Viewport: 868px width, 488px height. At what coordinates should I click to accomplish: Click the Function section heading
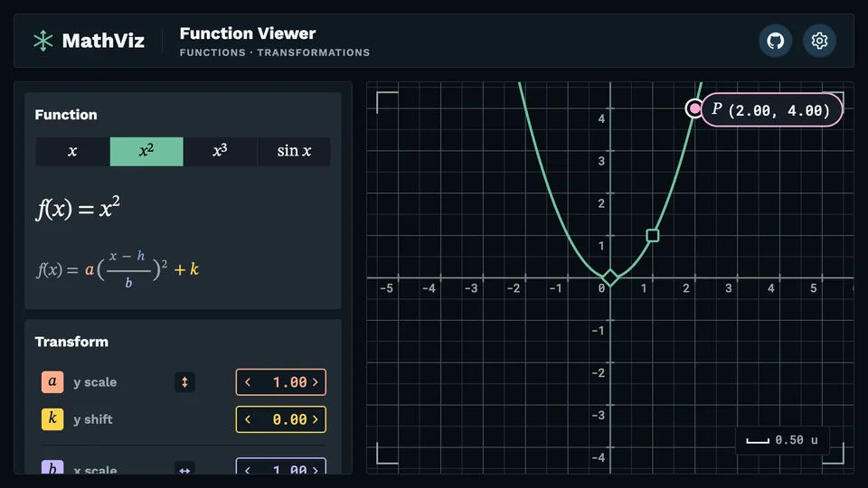click(x=66, y=115)
